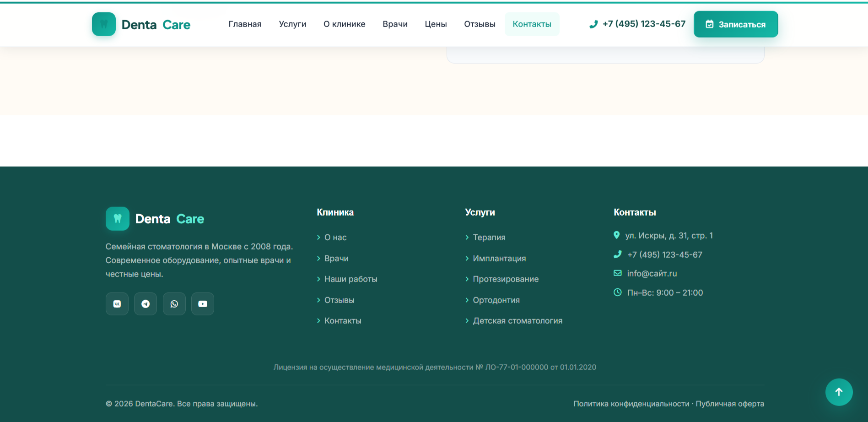The height and width of the screenshot is (422, 868).
Task: Open the Врачи footer link
Action: pyautogui.click(x=336, y=259)
